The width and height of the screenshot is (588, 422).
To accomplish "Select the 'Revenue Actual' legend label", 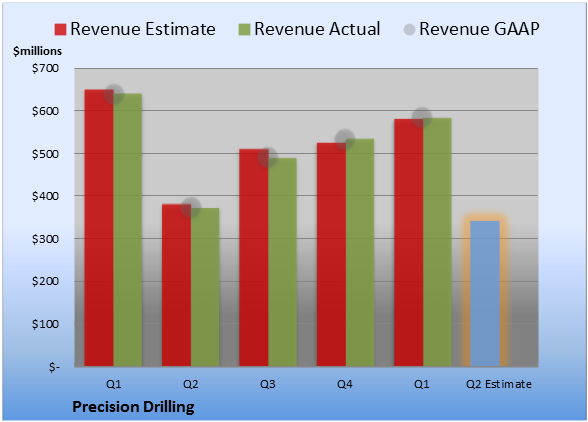I will point(317,29).
